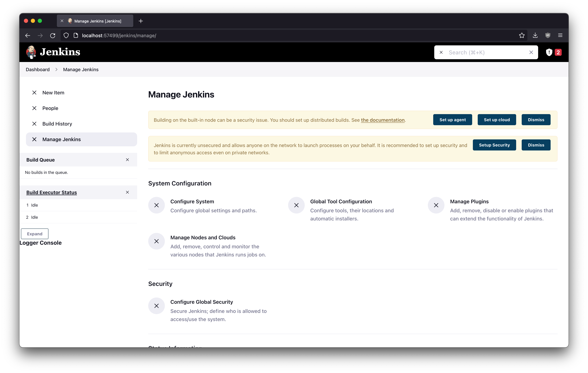Collapse the Build Queue pane
The height and width of the screenshot is (373, 588).
[127, 160]
